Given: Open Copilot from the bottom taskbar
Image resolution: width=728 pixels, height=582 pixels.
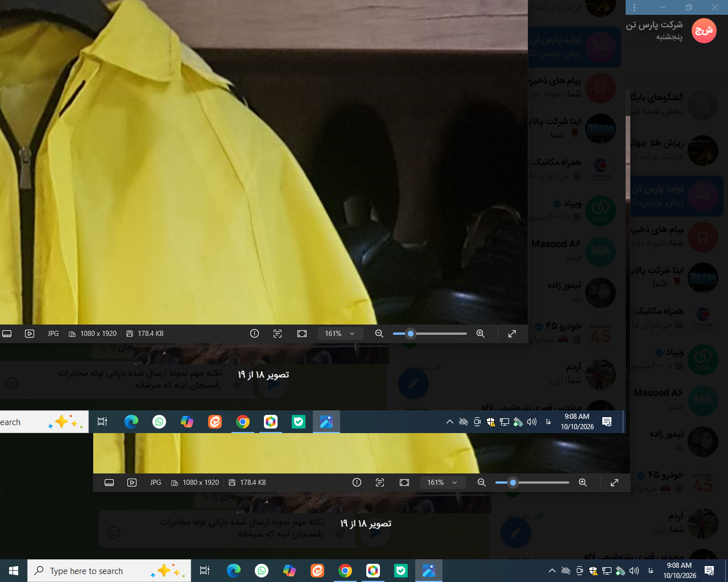Looking at the screenshot, I should [289, 571].
